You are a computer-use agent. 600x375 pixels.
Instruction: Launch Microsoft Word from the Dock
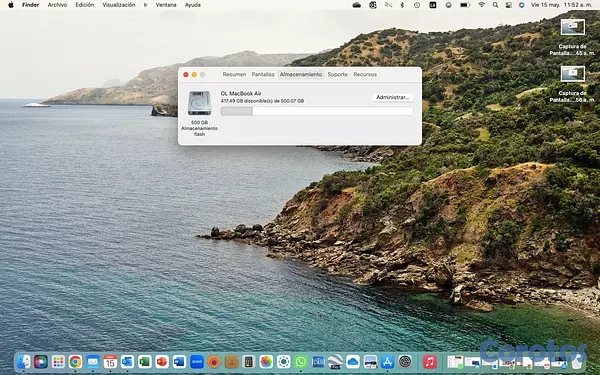(x=179, y=361)
